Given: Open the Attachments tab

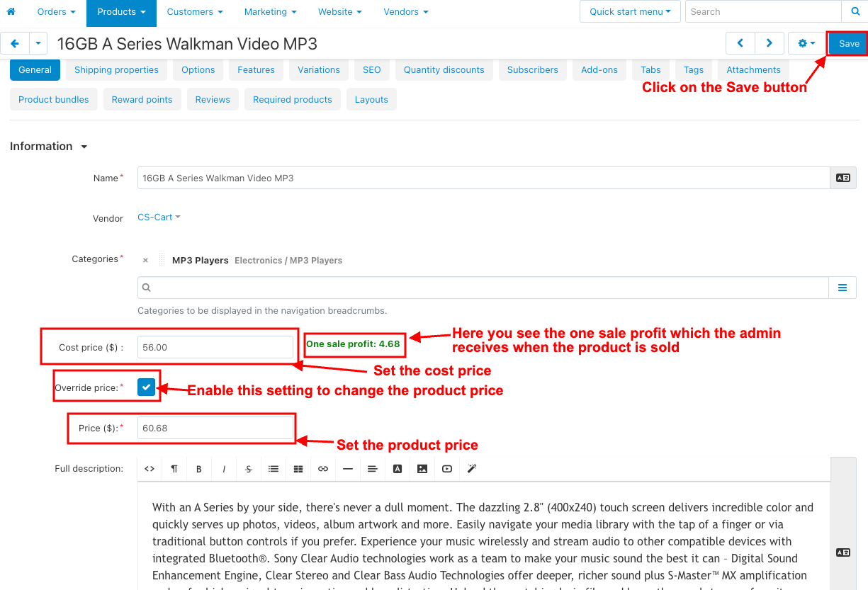Looking at the screenshot, I should click(753, 69).
